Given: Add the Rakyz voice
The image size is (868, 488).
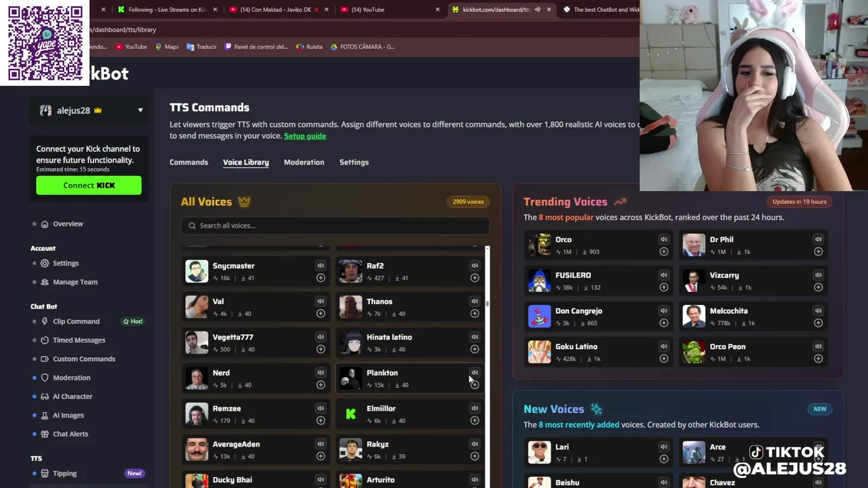Looking at the screenshot, I should click(x=475, y=456).
